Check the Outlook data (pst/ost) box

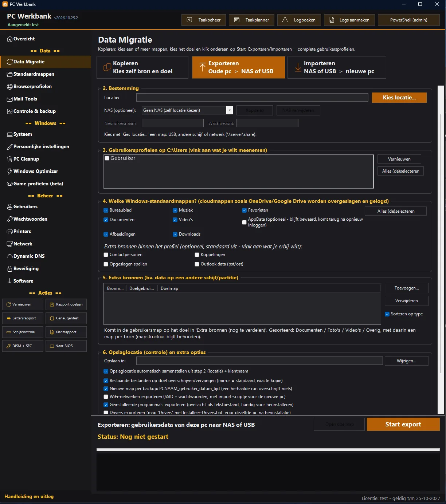(x=197, y=264)
